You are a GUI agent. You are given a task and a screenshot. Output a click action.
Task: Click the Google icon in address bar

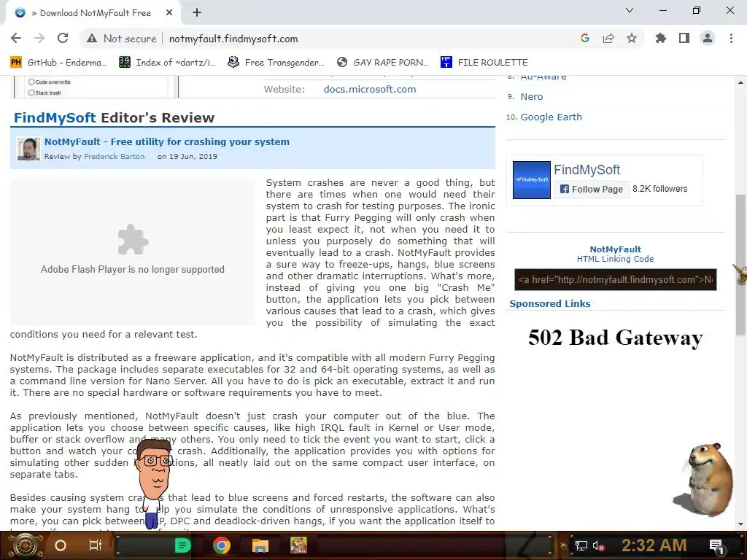(585, 39)
